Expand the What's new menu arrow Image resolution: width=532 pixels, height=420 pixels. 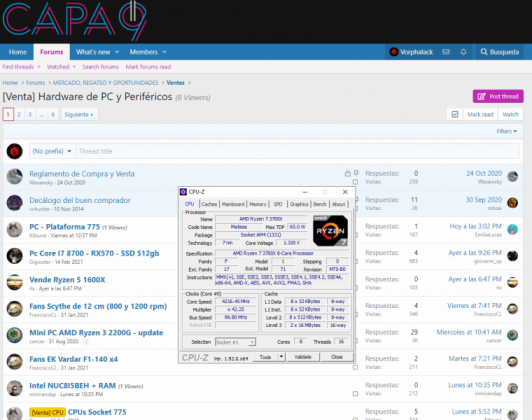(x=117, y=52)
